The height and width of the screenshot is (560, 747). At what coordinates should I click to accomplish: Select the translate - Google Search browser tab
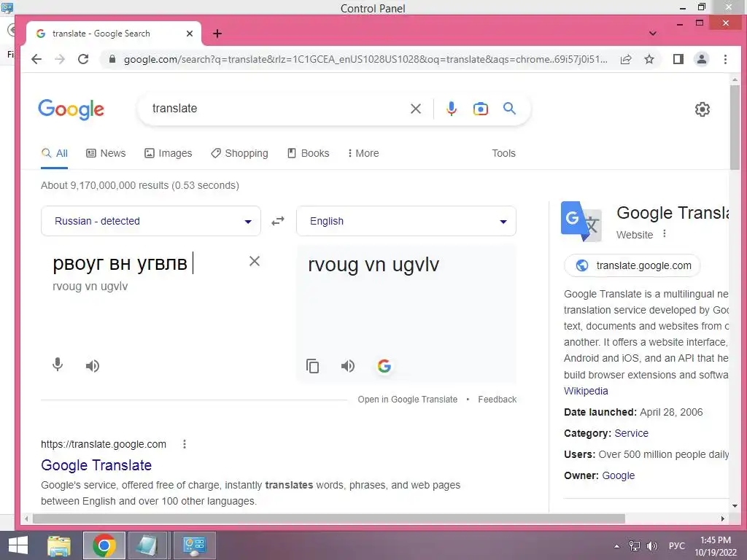[x=113, y=34]
